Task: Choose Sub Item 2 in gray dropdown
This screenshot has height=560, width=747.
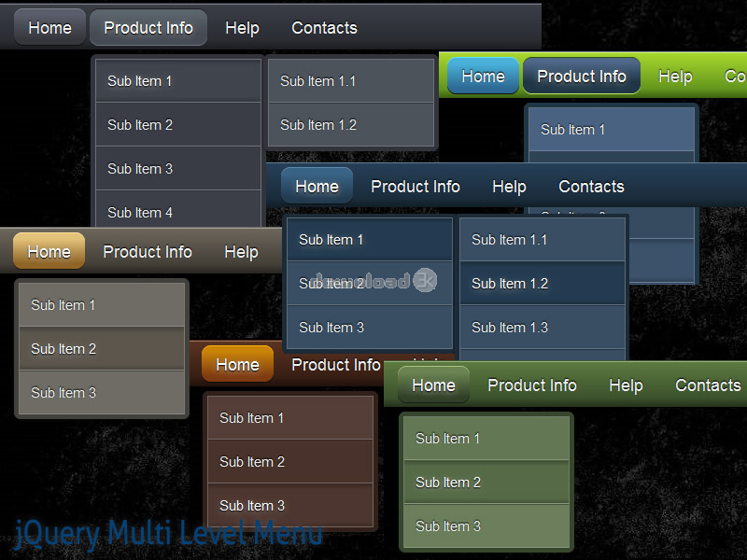Action: point(178,125)
